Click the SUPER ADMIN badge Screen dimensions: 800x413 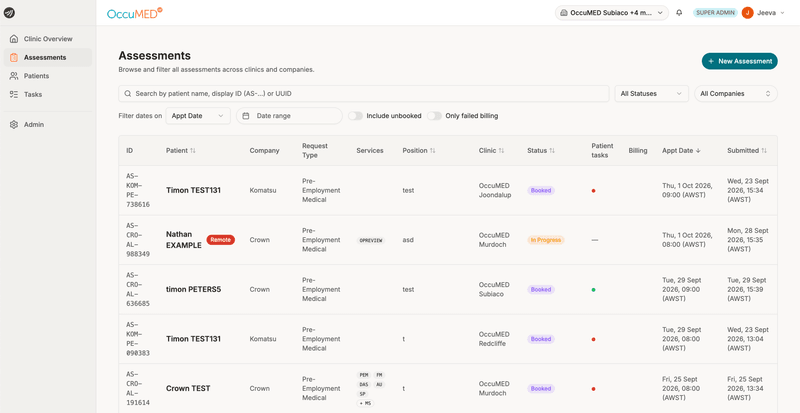coord(715,13)
